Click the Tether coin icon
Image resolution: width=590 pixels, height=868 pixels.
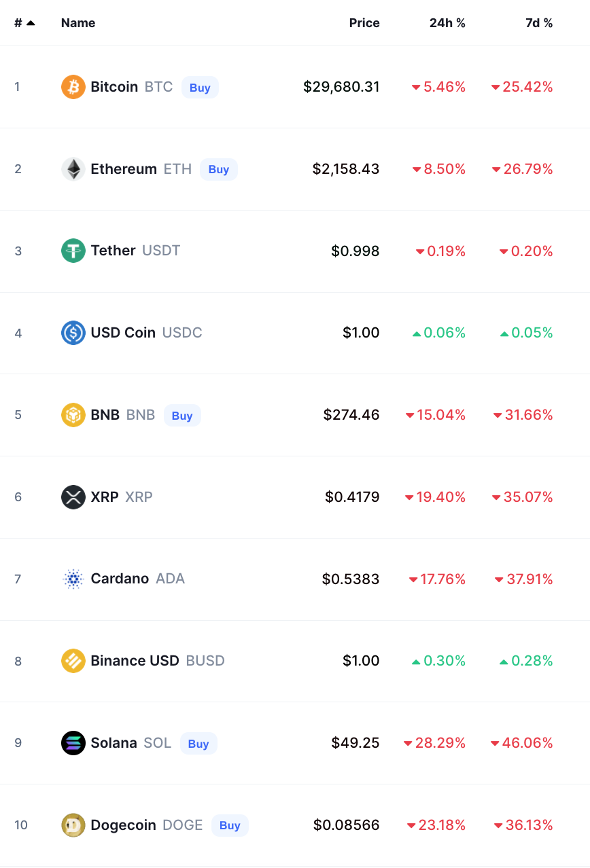point(73,251)
